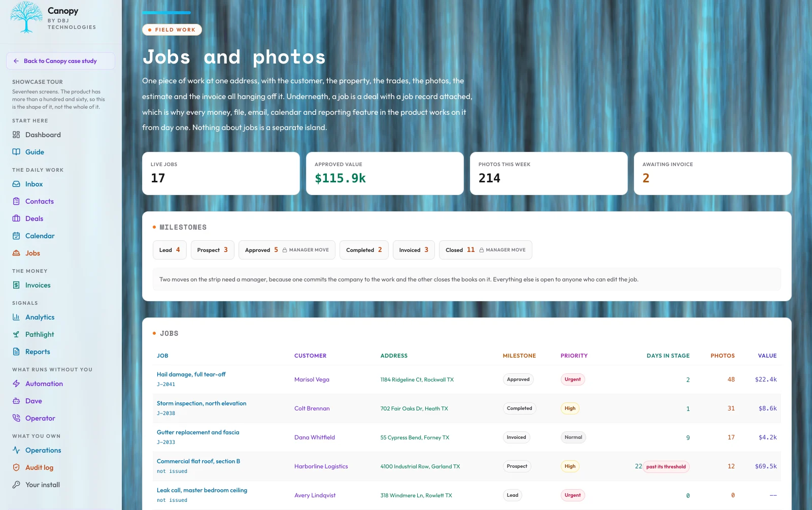This screenshot has height=510, width=812.
Task: Click the Operator phone icon
Action: pyautogui.click(x=16, y=418)
